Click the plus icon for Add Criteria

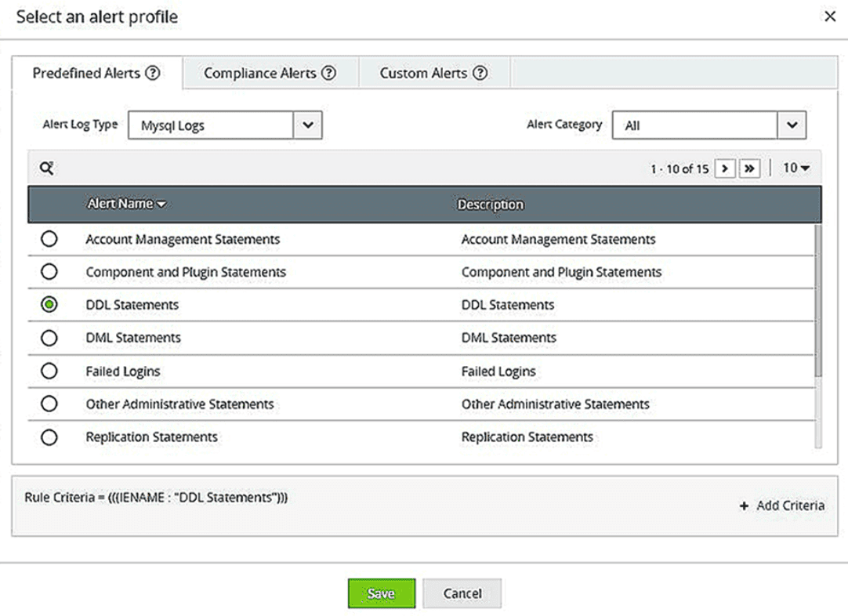[744, 506]
